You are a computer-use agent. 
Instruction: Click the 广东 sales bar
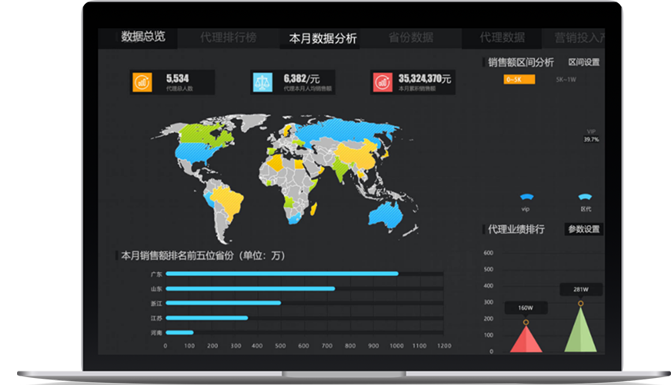point(282,274)
